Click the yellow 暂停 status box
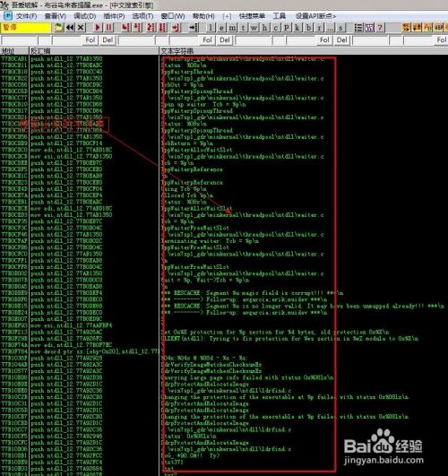Screen dimensions: 448x476 [26, 28]
